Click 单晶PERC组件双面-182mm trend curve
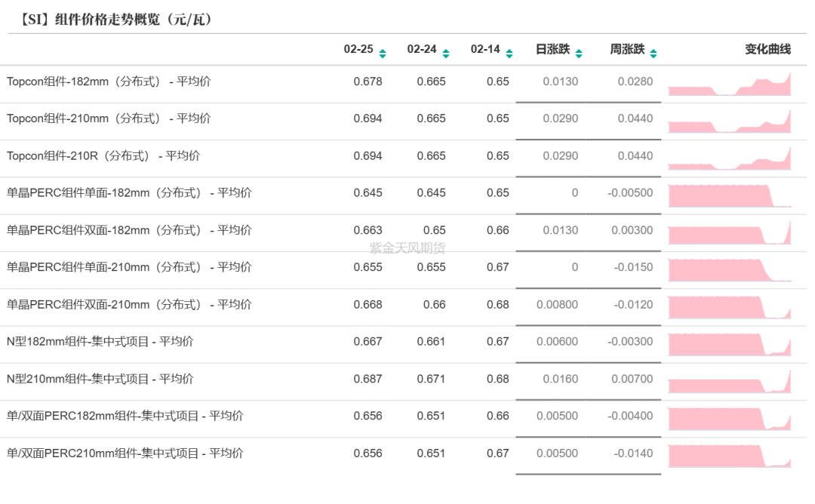Image resolution: width=815 pixels, height=504 pixels. 729,233
